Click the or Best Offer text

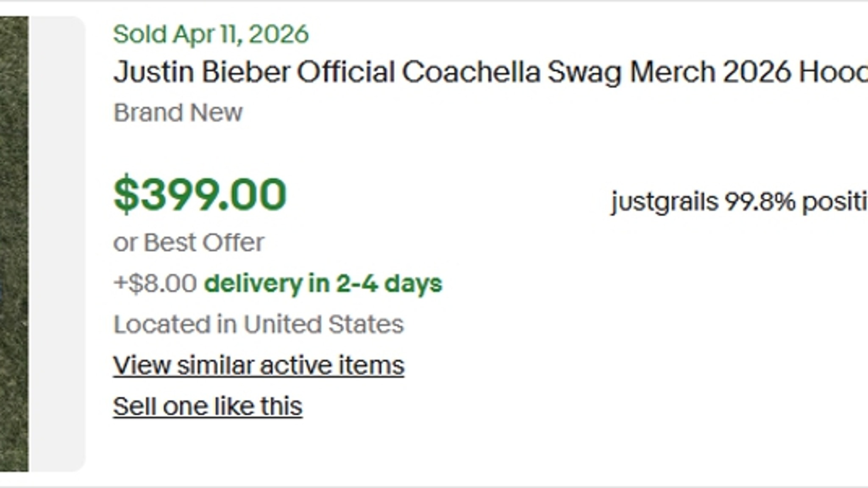189,243
